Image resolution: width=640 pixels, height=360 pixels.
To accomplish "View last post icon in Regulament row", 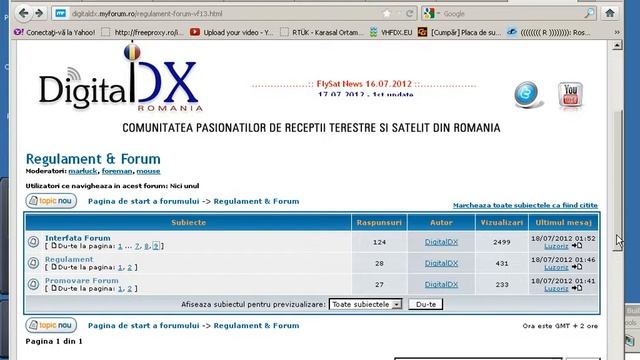I will (x=577, y=267).
